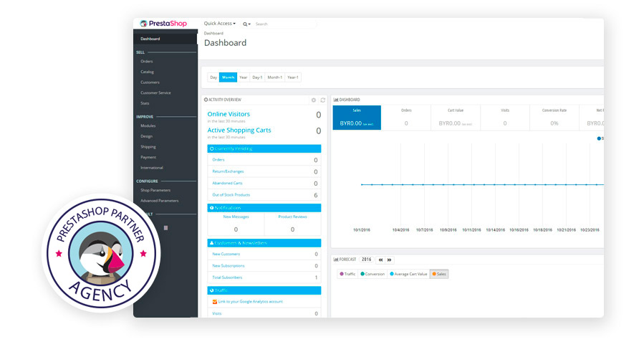Select the Orders chart tile
The height and width of the screenshot is (342, 644).
(x=406, y=118)
